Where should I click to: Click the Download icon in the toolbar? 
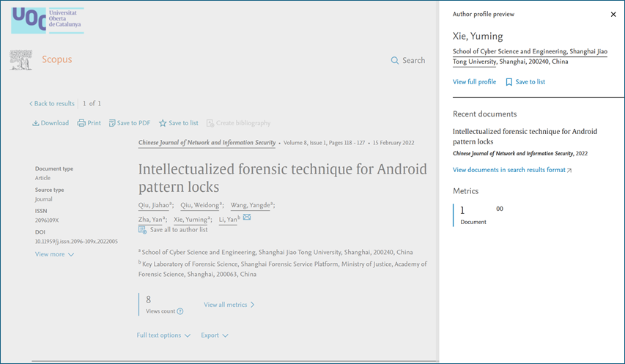click(36, 123)
